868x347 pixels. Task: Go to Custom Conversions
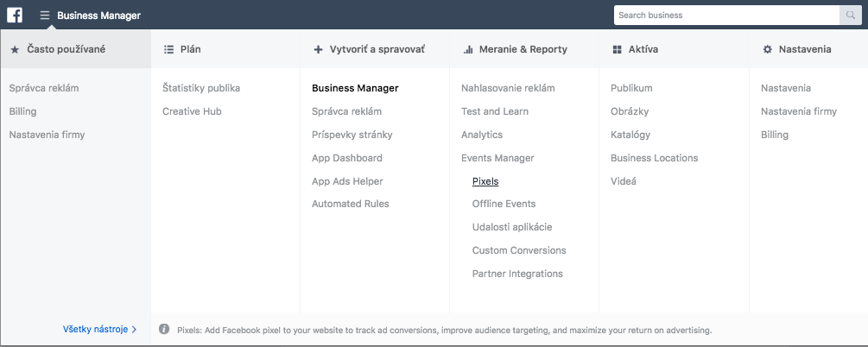(x=519, y=250)
